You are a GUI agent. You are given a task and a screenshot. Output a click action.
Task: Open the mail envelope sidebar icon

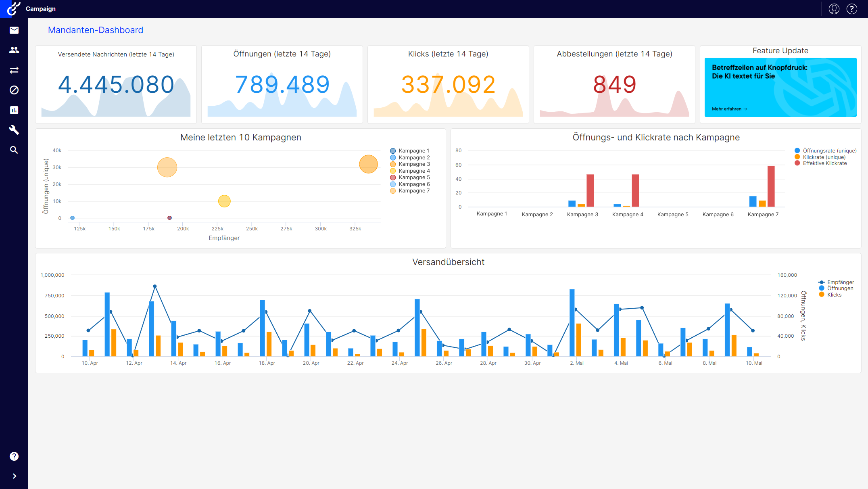[14, 30]
